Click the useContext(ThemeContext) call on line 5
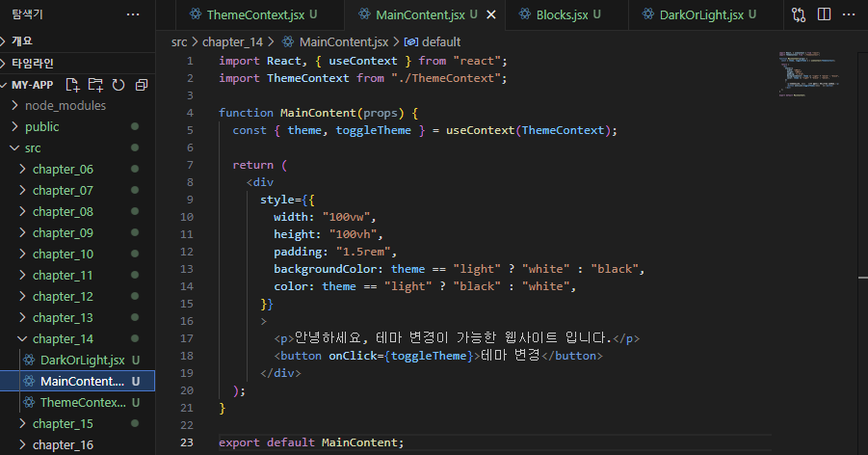The height and width of the screenshot is (455, 868). coord(531,130)
